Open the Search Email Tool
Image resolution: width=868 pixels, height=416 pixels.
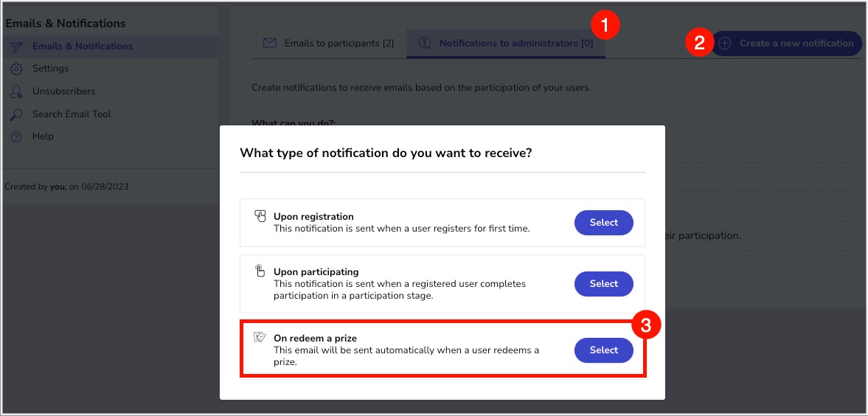point(72,114)
